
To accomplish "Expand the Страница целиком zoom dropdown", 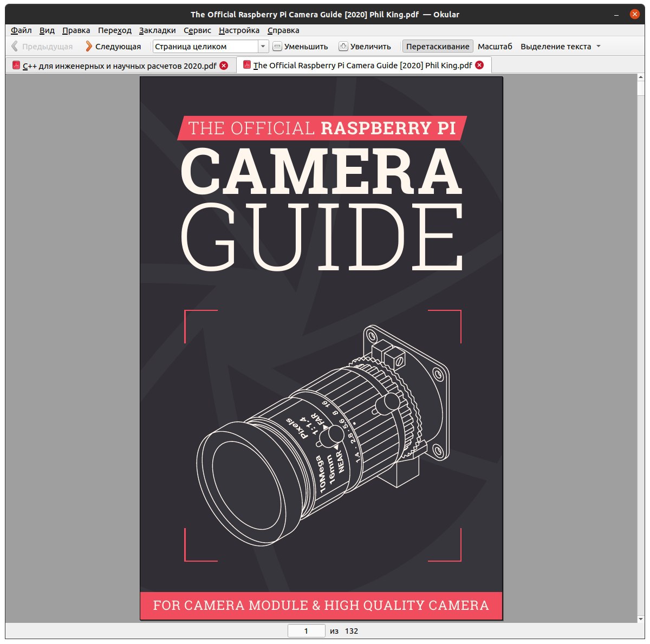I will point(263,47).
